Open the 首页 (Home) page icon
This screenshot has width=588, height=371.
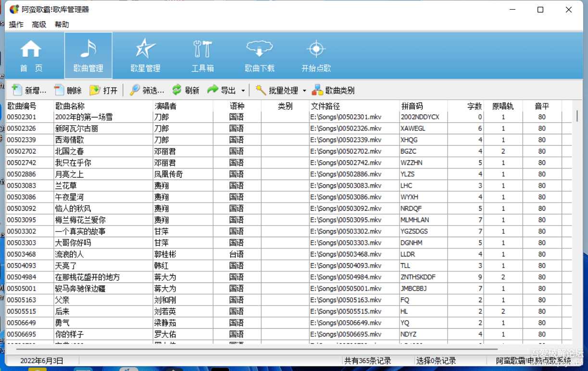(31, 55)
